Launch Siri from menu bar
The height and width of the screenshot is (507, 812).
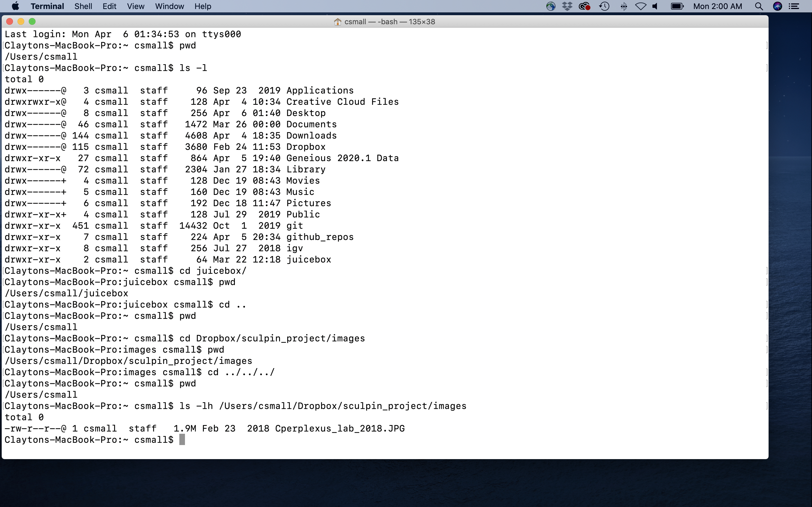point(777,6)
